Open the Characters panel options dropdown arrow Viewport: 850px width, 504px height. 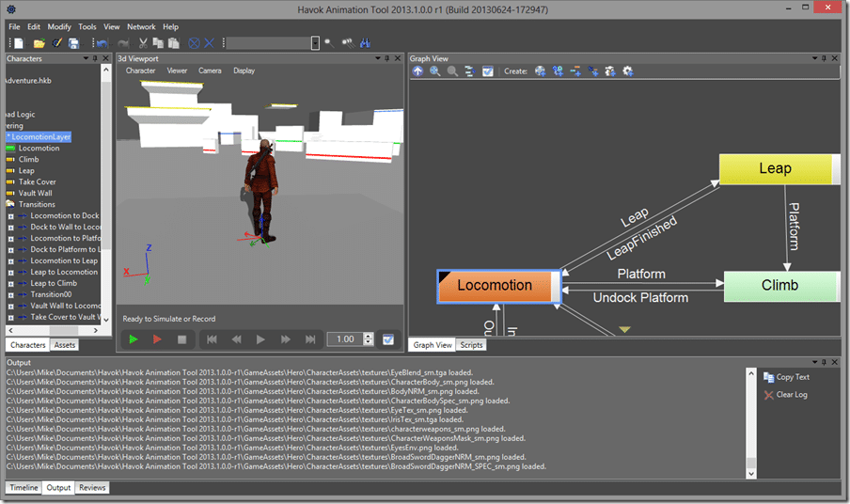coord(86,58)
